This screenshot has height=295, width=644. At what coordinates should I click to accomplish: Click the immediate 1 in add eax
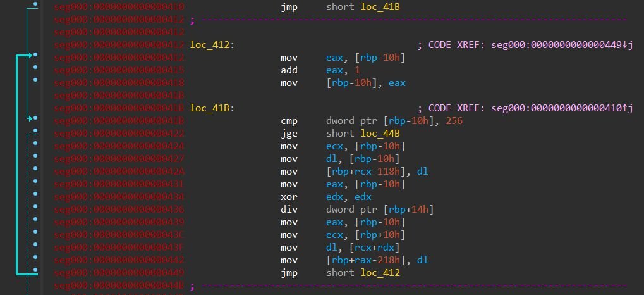pos(358,70)
